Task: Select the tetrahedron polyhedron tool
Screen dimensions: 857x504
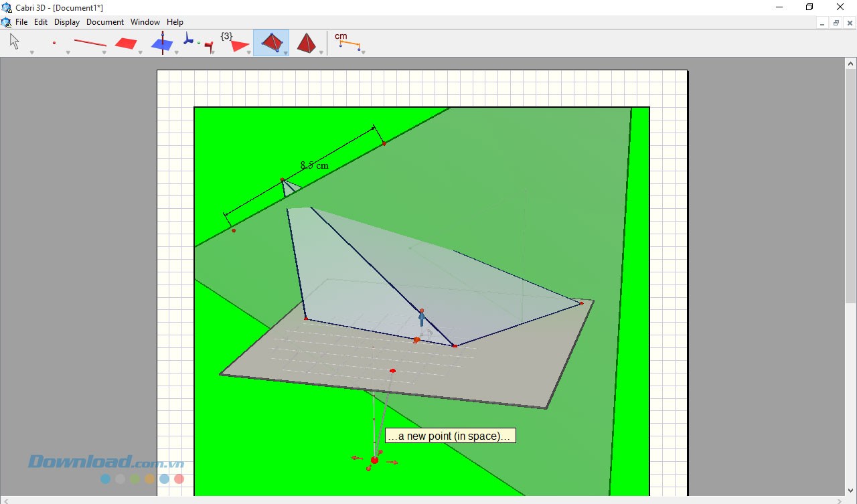Action: (x=271, y=43)
